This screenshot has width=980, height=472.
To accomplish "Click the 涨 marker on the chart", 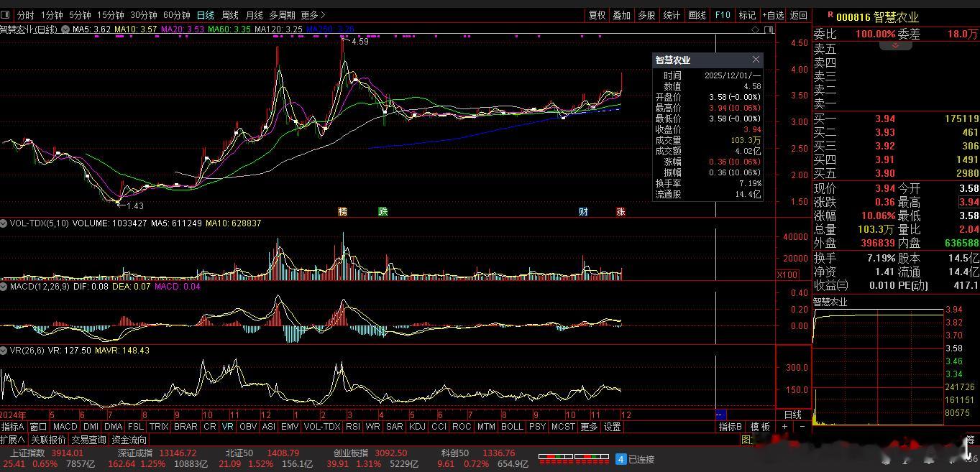I will (x=620, y=212).
